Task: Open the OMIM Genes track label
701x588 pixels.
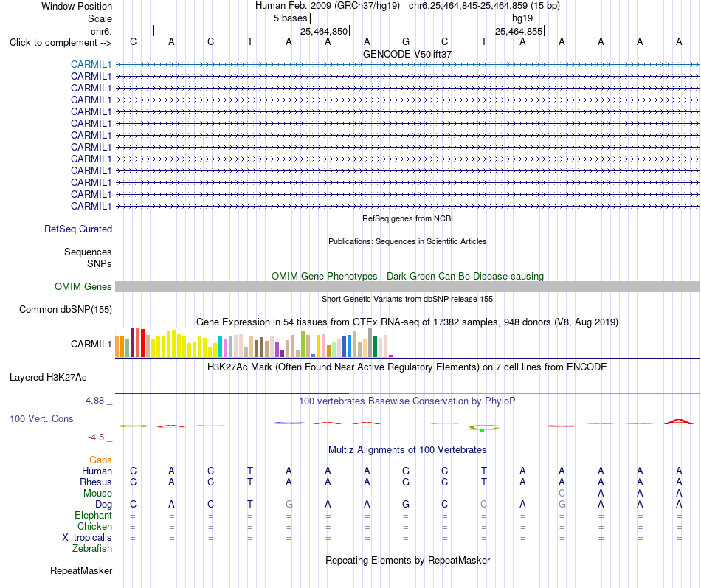Action: pyautogui.click(x=83, y=286)
